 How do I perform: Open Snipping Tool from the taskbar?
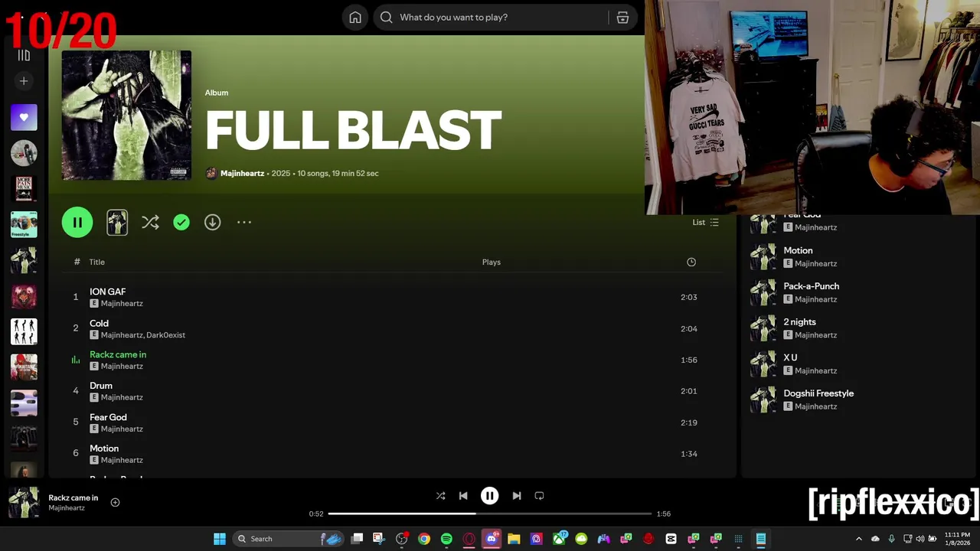click(x=379, y=539)
